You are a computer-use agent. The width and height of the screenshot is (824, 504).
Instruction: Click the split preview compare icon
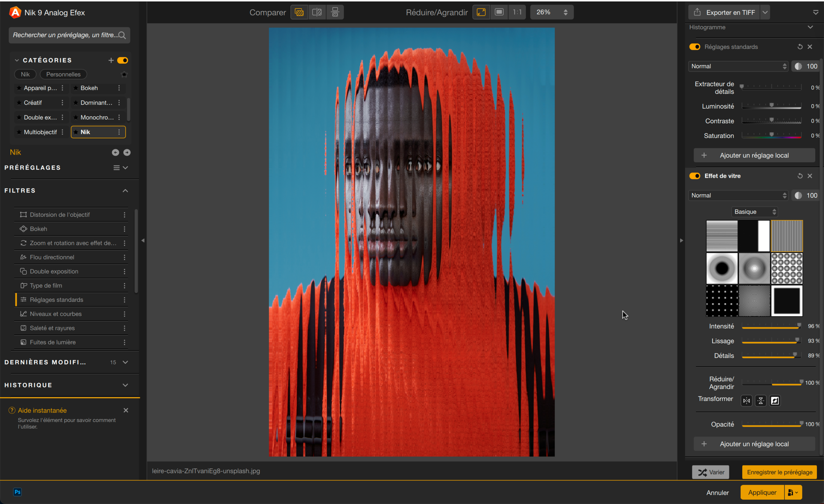tap(317, 12)
